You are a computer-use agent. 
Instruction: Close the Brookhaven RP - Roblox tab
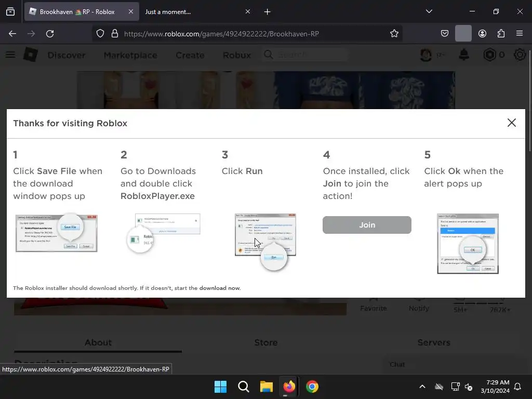coord(131,11)
